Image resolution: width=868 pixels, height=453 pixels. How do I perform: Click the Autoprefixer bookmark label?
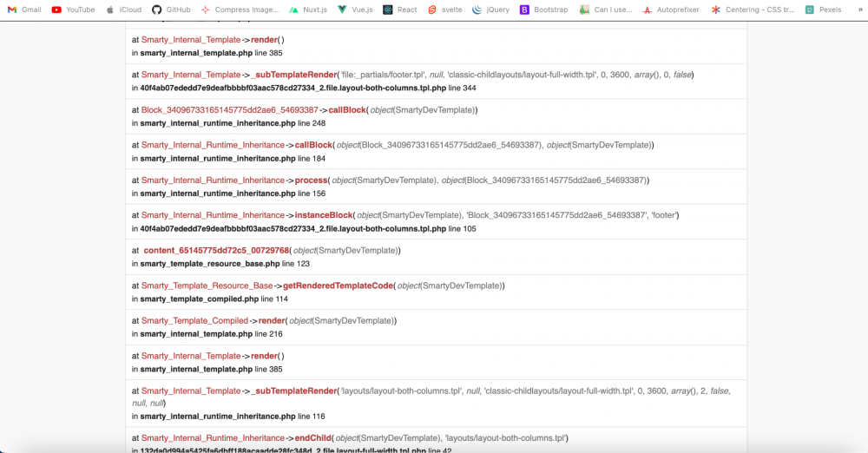click(x=678, y=10)
